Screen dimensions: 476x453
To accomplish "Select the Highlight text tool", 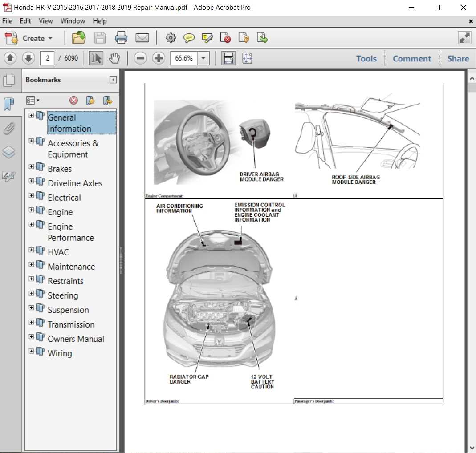I will [207, 38].
